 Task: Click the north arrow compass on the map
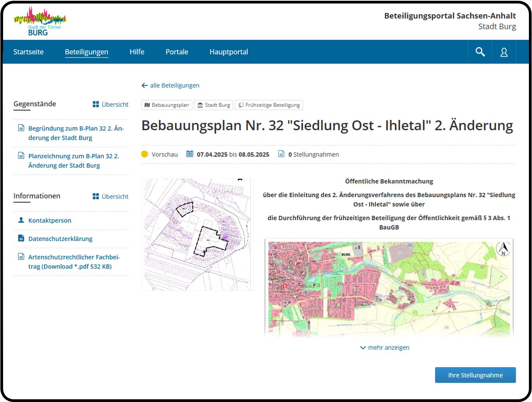(503, 249)
